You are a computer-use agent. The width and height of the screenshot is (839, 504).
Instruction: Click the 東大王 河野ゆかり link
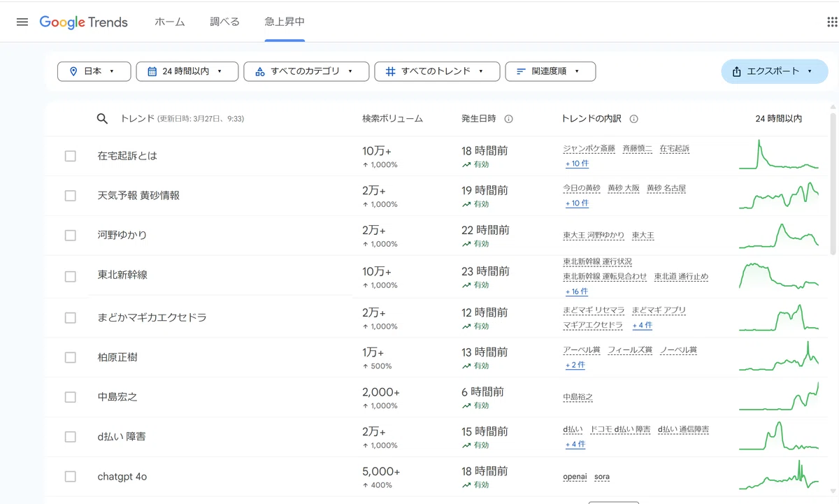pyautogui.click(x=594, y=236)
